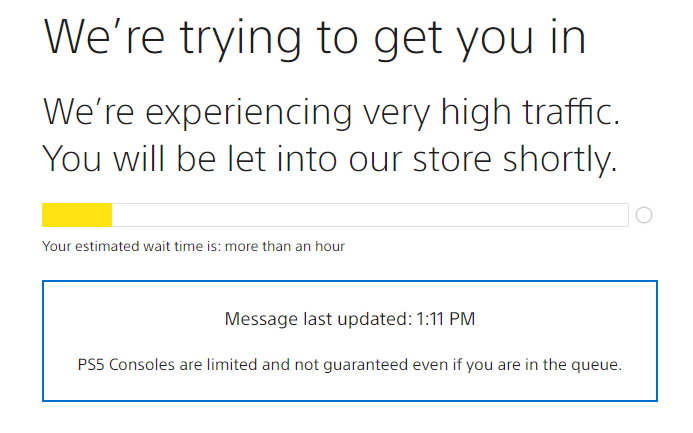The width and height of the screenshot is (693, 433).
Task: Click the word "shortly." in the subtitle
Action: (x=560, y=160)
